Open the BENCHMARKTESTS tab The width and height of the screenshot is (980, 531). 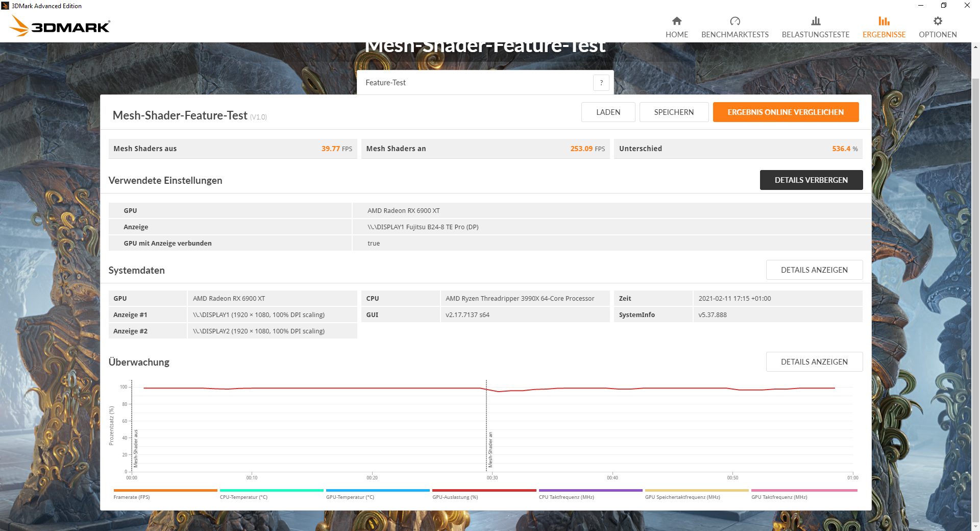[735, 27]
